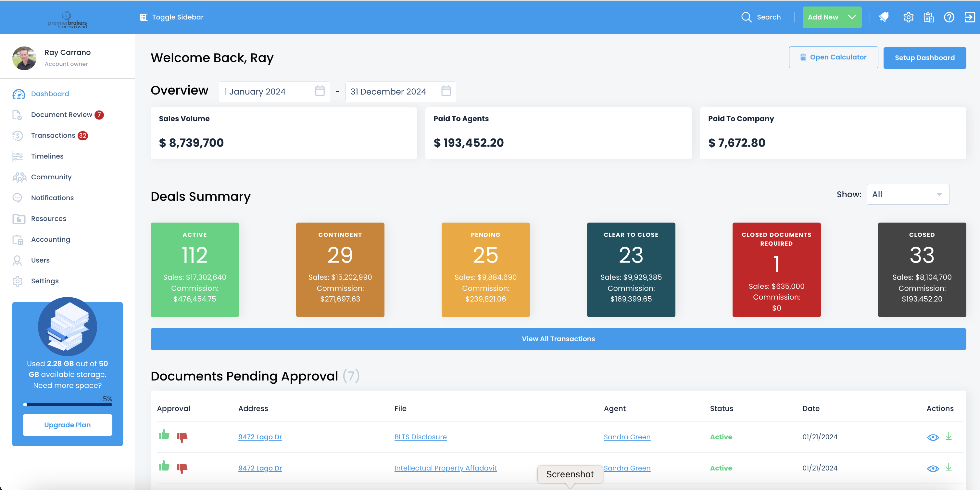Image resolution: width=980 pixels, height=490 pixels.
Task: Open end date calendar icon
Action: pos(446,91)
